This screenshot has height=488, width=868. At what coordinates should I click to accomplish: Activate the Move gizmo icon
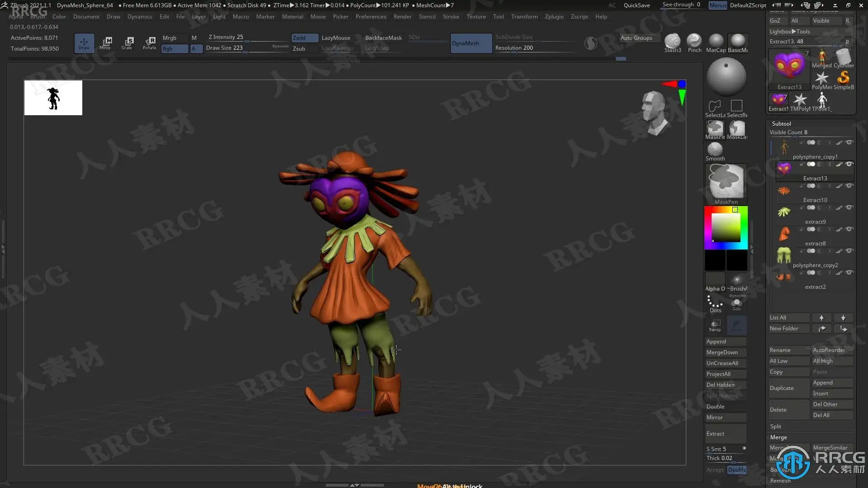(x=106, y=43)
